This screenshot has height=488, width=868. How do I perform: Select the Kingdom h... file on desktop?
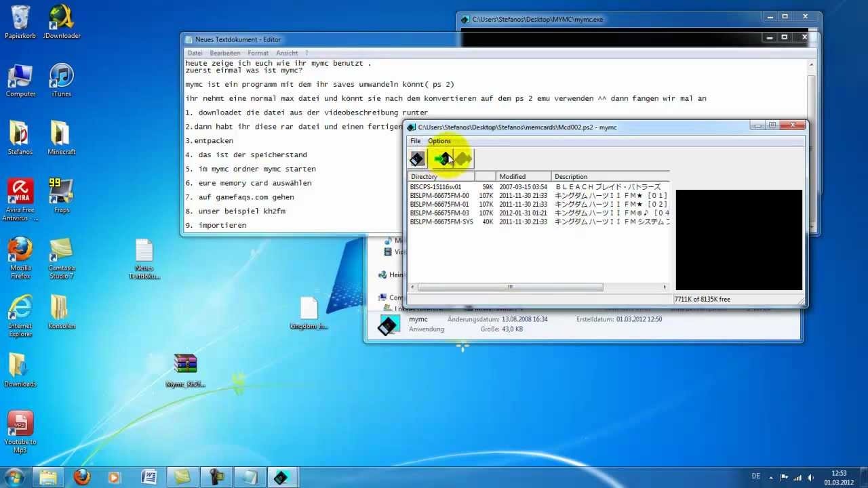309,313
